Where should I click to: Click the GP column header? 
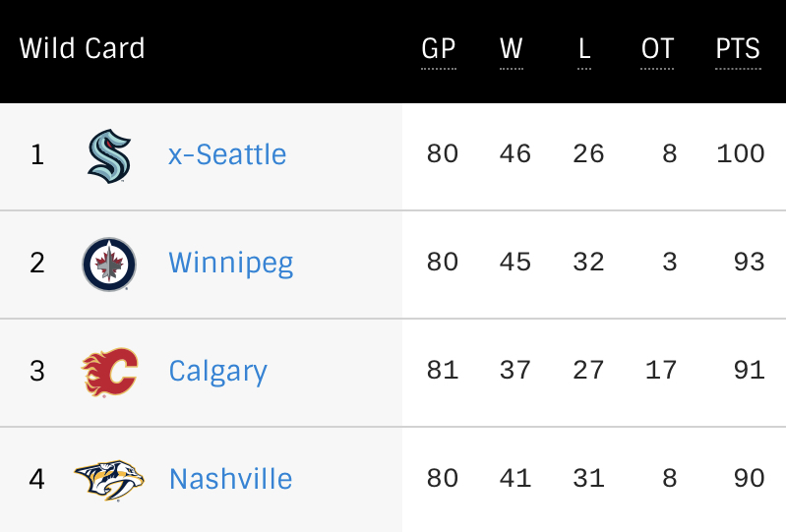click(439, 49)
